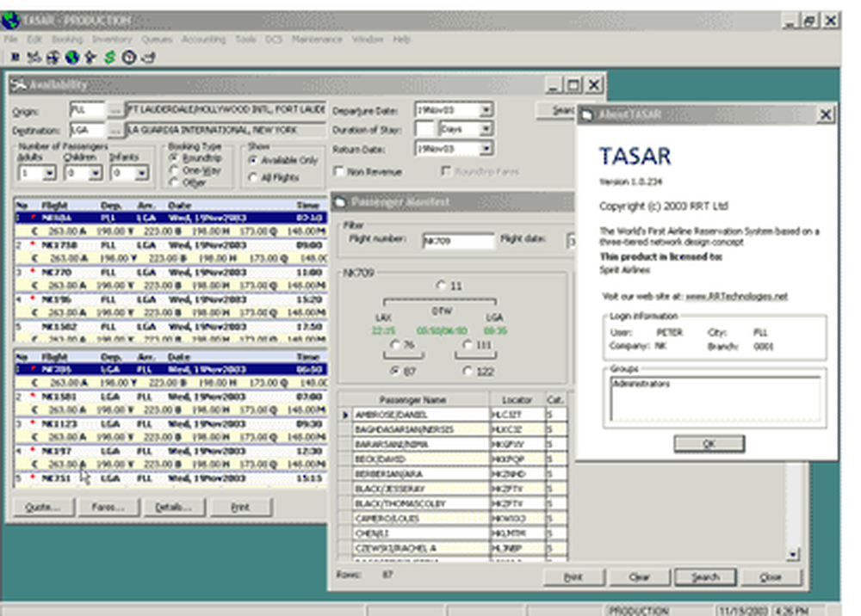861x616 pixels.
Task: Expand the Adults count dropdown
Action: click(49, 173)
